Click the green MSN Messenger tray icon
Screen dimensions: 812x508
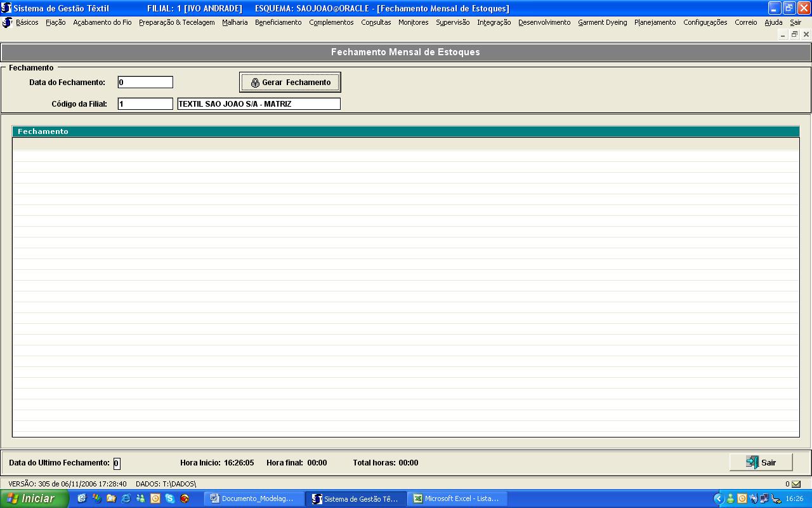730,498
